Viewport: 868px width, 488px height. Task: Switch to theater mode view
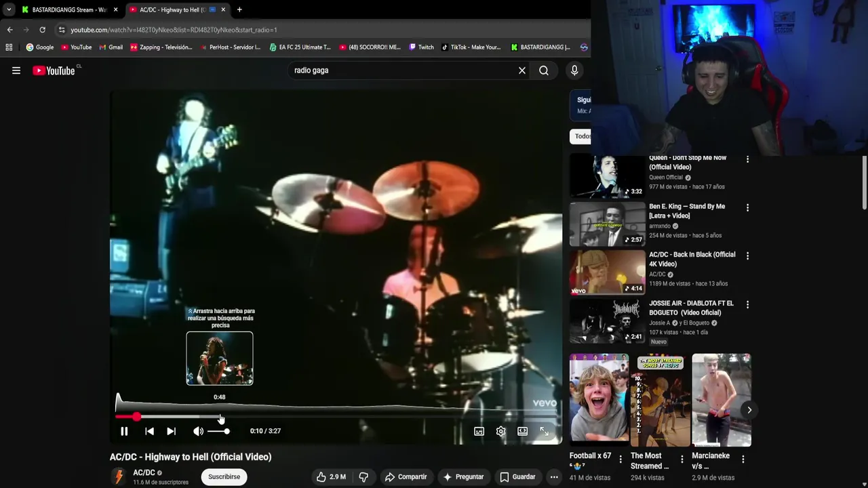click(x=522, y=431)
